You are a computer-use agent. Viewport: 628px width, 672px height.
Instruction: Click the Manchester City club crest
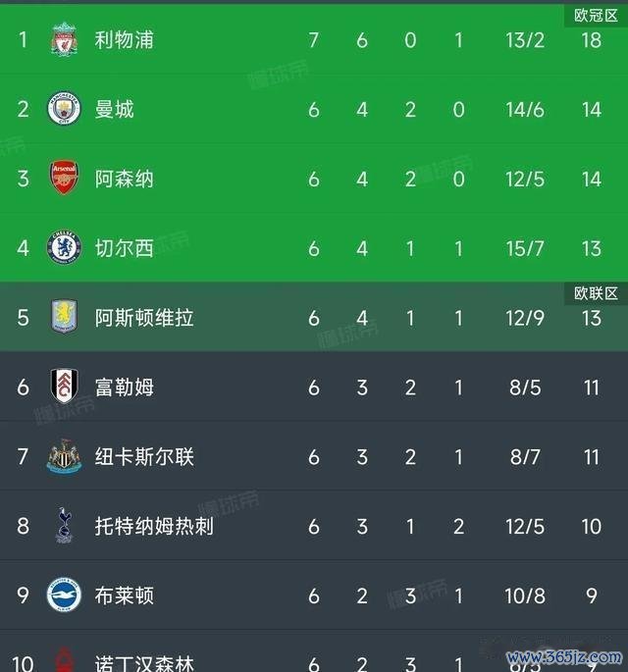pyautogui.click(x=64, y=109)
